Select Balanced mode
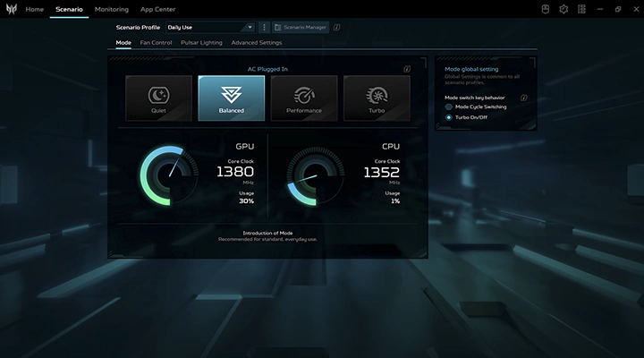644x358 pixels. coord(232,98)
